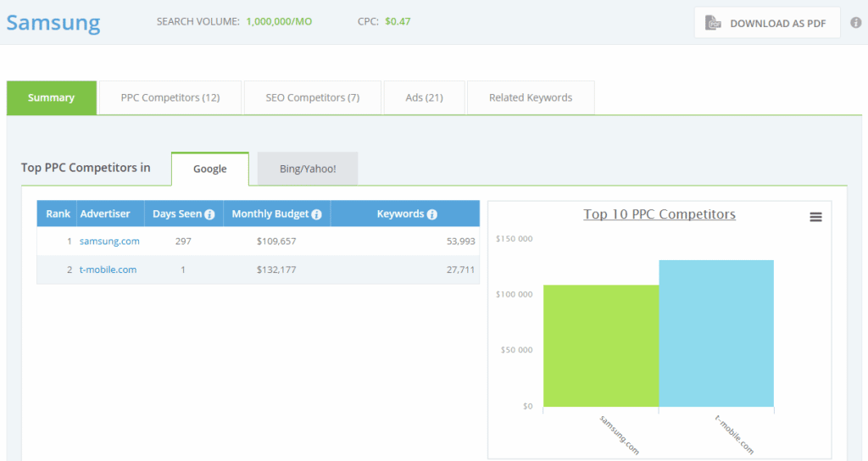Image resolution: width=868 pixels, height=461 pixels.
Task: Open the chart hamburger menu
Action: tap(815, 217)
